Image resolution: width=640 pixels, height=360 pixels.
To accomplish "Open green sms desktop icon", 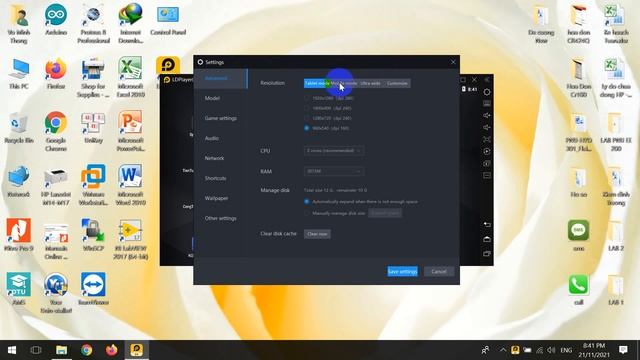I will [578, 236].
